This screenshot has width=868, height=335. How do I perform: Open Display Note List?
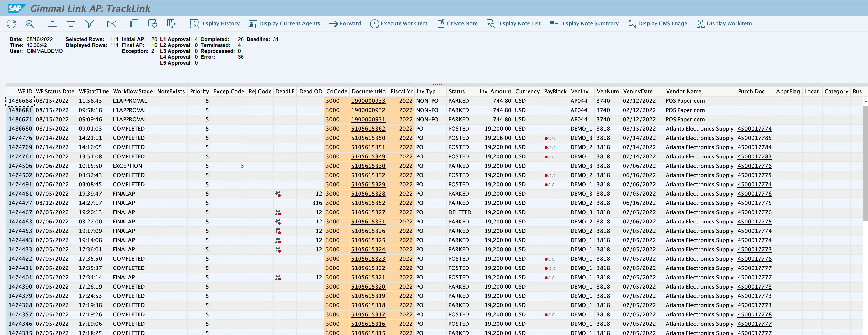click(514, 24)
